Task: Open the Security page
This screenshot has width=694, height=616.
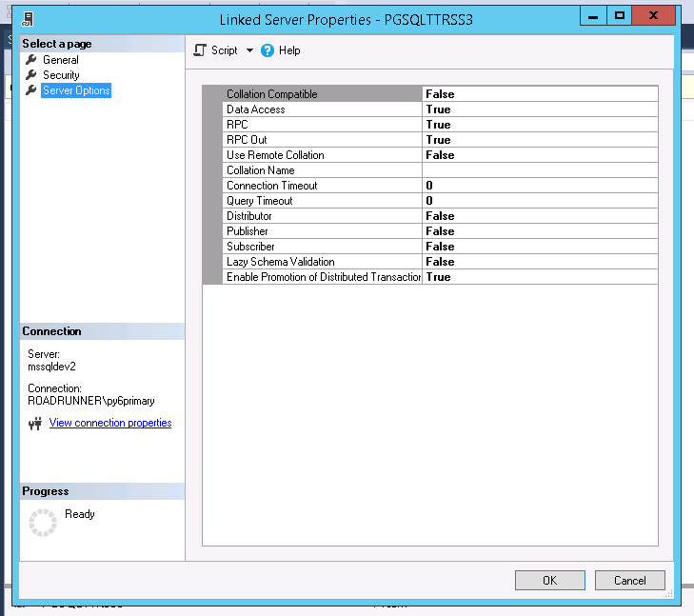Action: [61, 75]
